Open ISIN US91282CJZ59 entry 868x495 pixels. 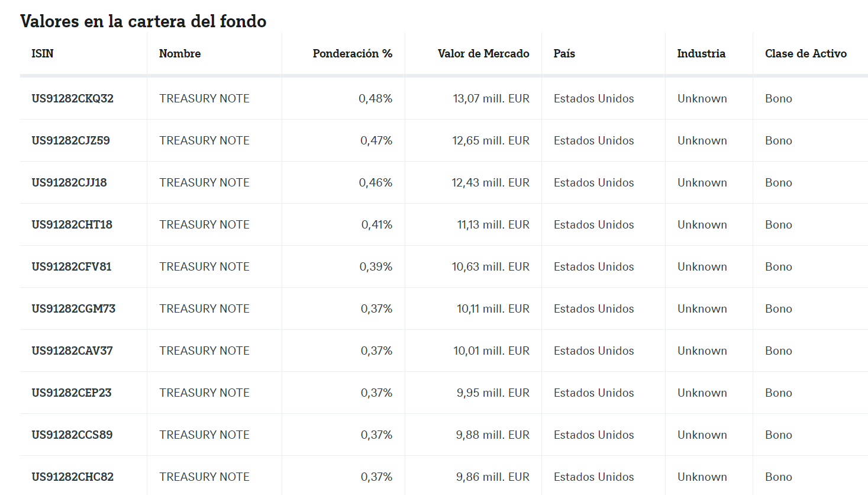(70, 140)
